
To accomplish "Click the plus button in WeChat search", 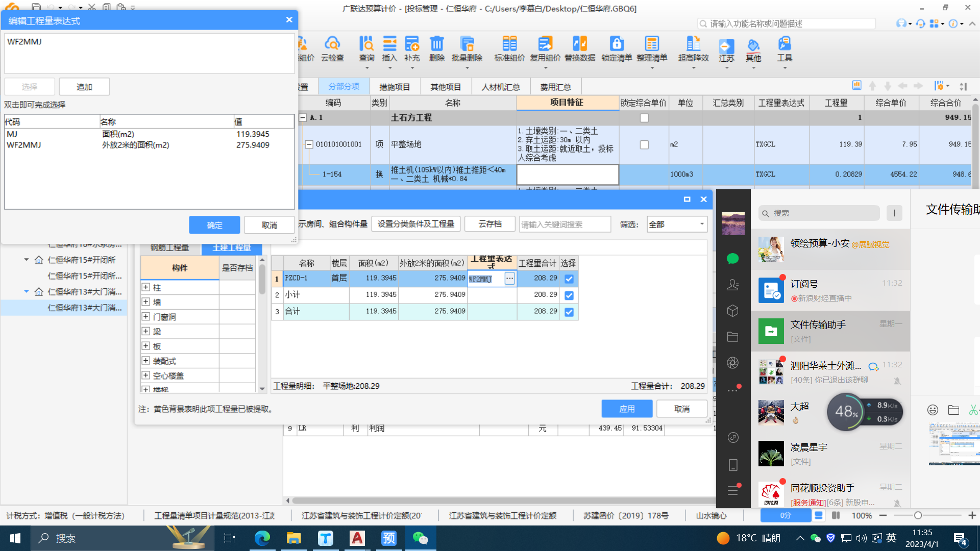I will [x=894, y=213].
